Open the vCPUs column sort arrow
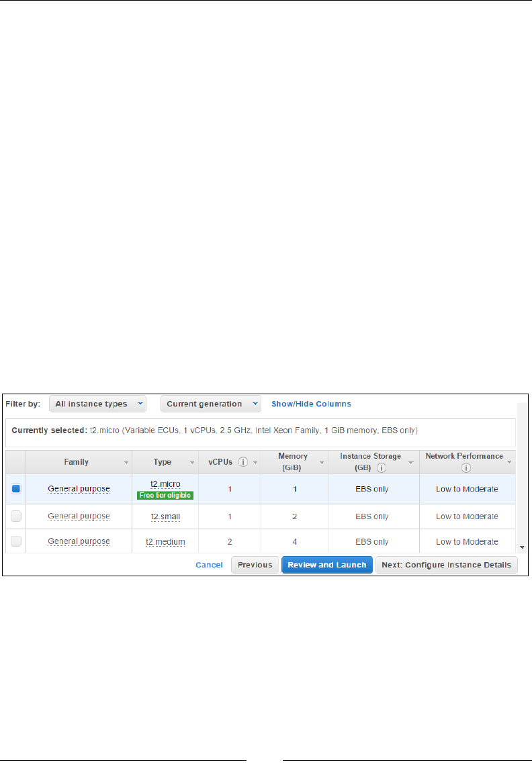The width and height of the screenshot is (532, 767). [255, 463]
